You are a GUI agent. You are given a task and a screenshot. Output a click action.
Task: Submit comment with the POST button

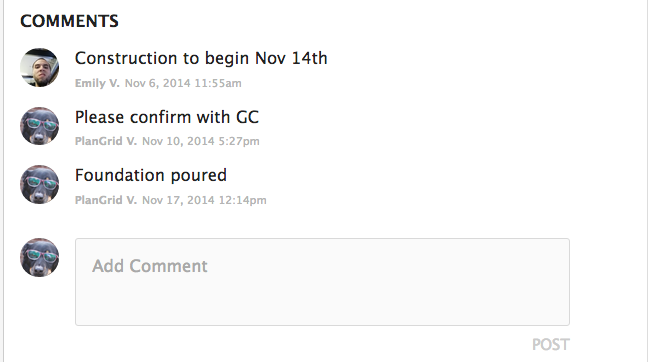550,345
